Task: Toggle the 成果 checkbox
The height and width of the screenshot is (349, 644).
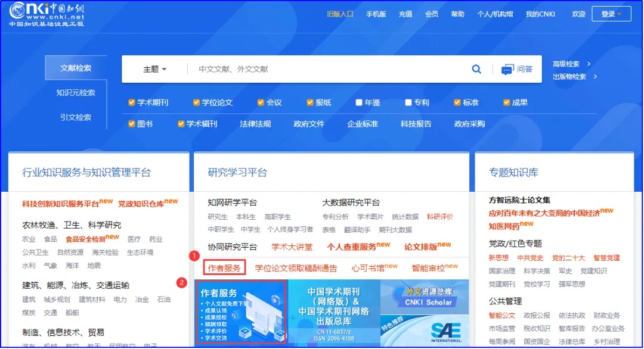Action: pyautogui.click(x=506, y=102)
